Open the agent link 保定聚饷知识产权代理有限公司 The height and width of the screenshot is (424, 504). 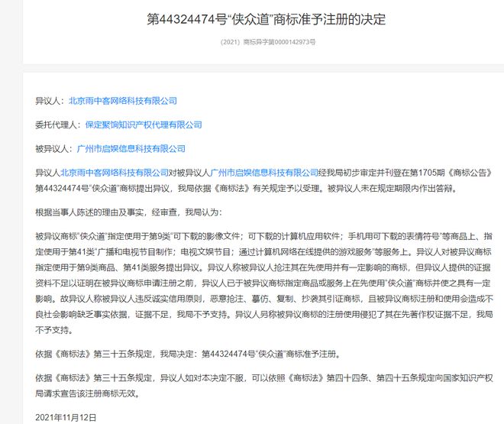coord(144,125)
